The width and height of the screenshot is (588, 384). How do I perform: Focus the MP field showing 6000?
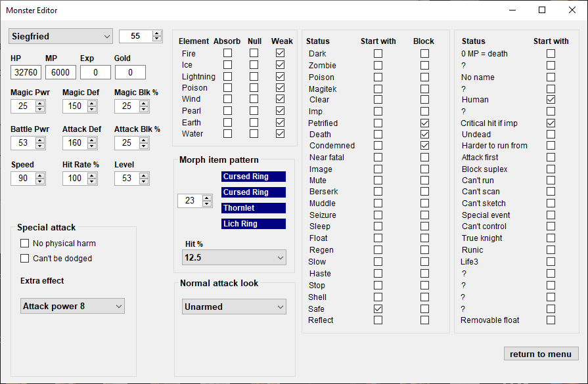pyautogui.click(x=60, y=72)
